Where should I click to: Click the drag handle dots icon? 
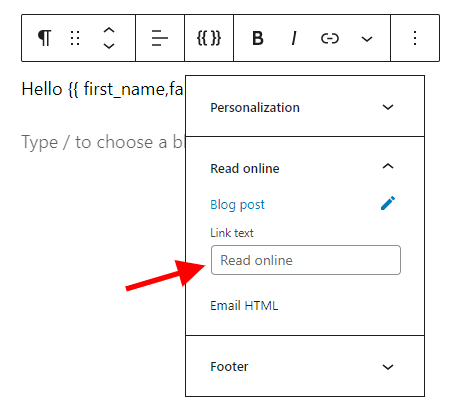click(x=75, y=38)
